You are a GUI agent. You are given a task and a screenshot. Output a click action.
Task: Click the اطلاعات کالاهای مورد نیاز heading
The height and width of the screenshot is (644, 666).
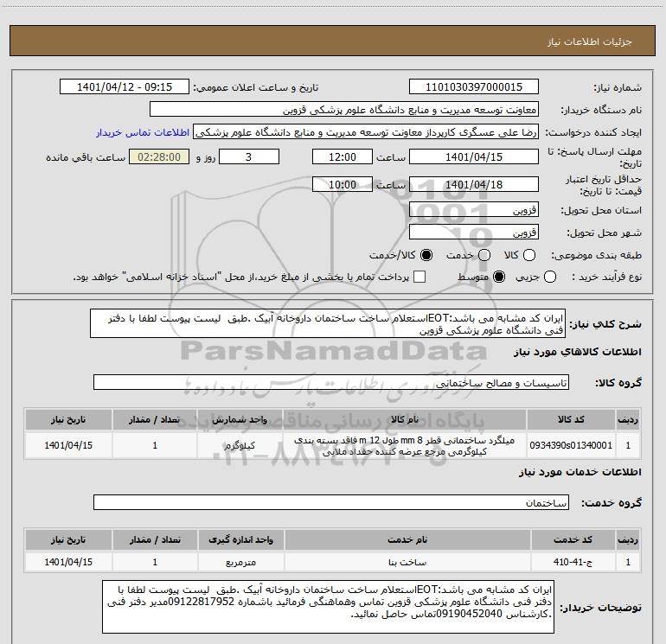point(578,352)
